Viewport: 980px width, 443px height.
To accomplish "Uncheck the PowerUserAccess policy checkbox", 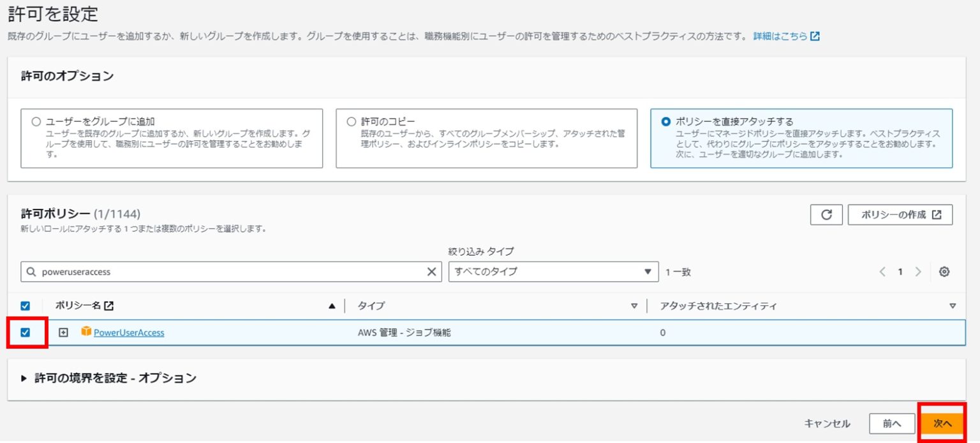I will [26, 332].
